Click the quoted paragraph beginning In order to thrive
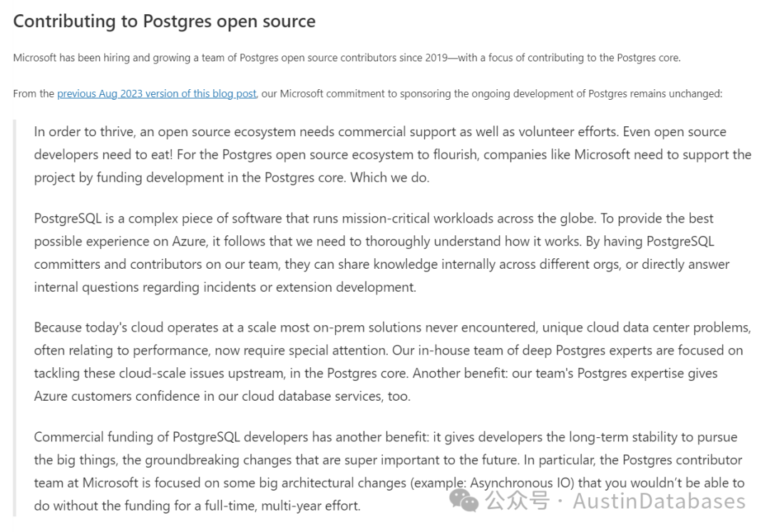770x532 pixels. [392, 154]
